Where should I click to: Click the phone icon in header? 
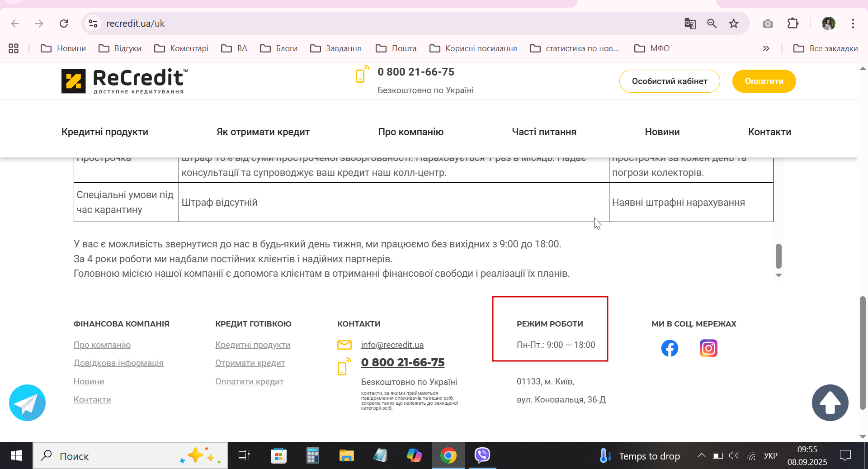(362, 74)
